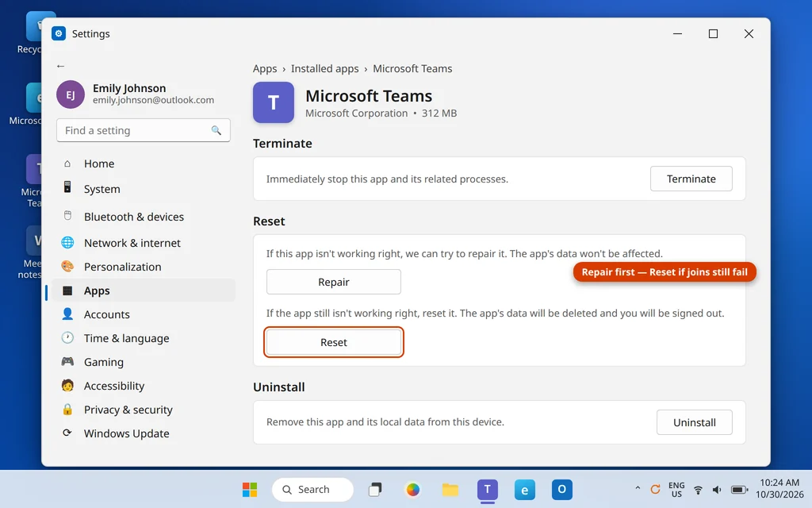Click the Windows Update icon in the sidebar

point(67,433)
